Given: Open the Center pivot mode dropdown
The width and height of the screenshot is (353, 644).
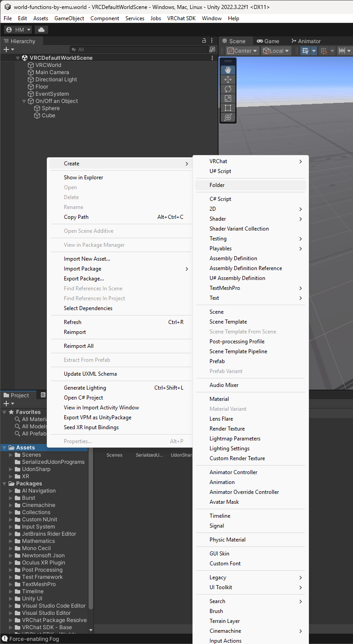Looking at the screenshot, I should click(243, 51).
